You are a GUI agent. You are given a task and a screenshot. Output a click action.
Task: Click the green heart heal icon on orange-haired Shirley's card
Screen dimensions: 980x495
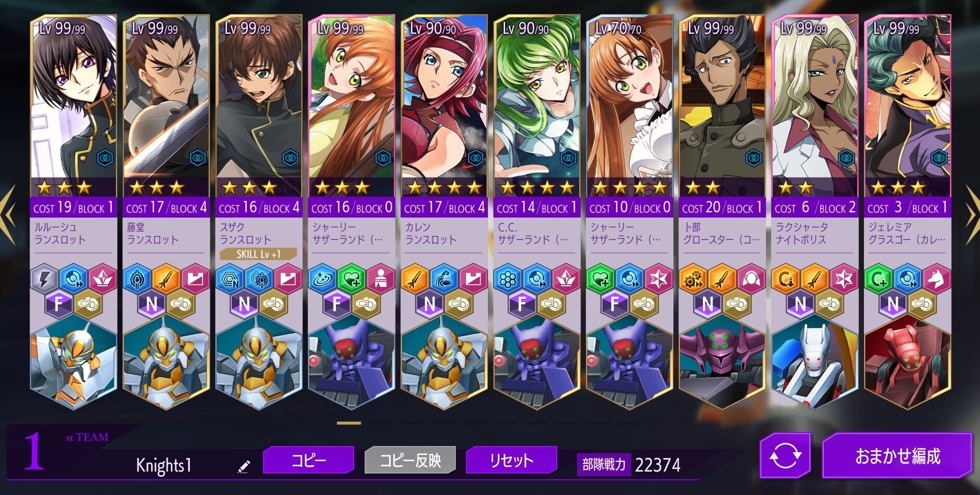coord(351,279)
